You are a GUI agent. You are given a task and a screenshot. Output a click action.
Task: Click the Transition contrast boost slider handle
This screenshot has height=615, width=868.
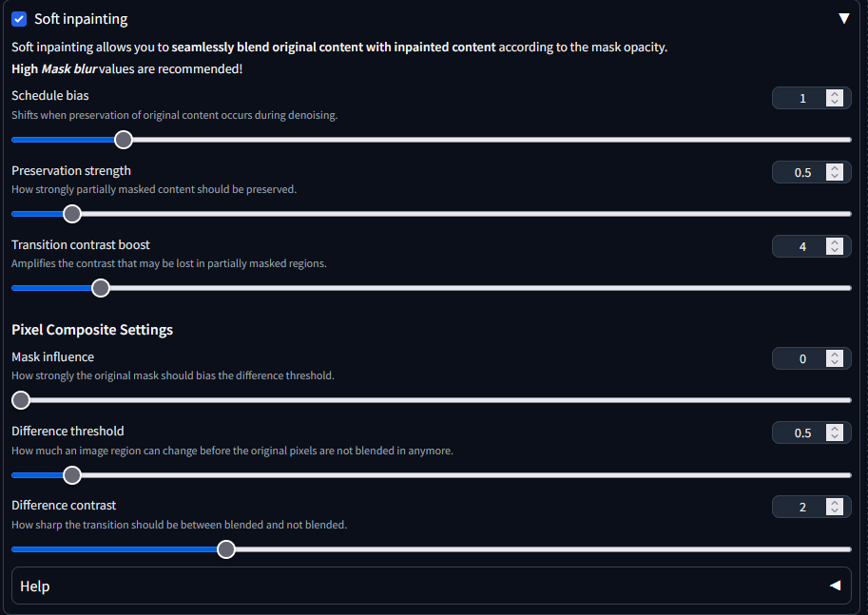click(x=100, y=288)
